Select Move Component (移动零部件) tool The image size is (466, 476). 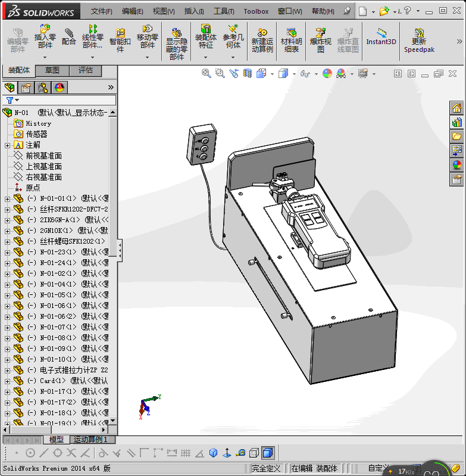(x=148, y=37)
